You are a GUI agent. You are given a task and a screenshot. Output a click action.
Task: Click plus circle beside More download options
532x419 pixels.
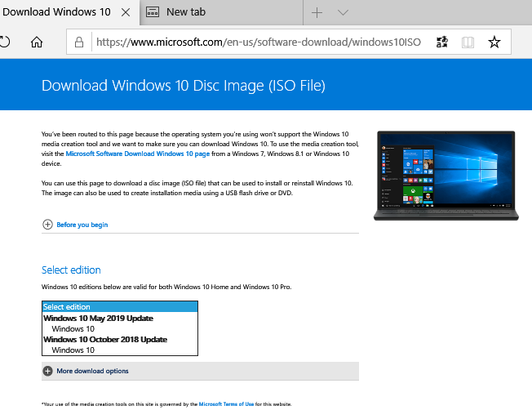(x=47, y=371)
